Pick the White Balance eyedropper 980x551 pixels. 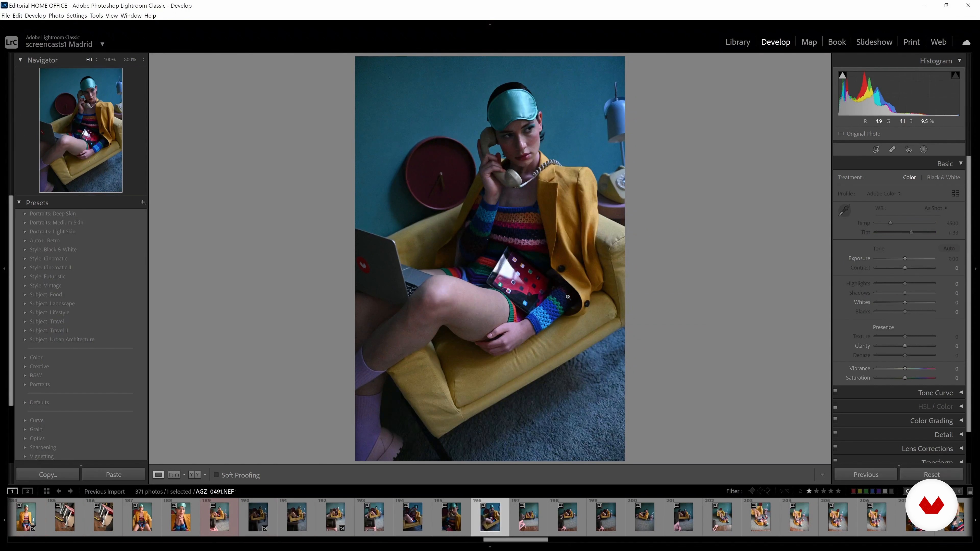click(x=844, y=209)
